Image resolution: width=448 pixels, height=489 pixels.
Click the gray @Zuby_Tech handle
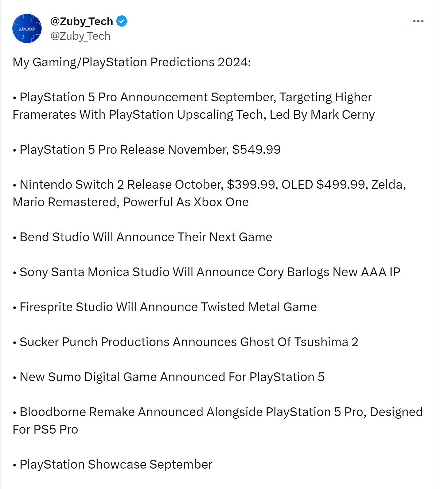coord(80,36)
